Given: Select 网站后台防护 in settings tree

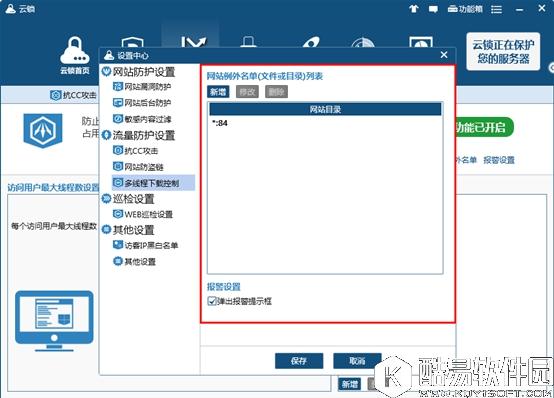Looking at the screenshot, I should (x=148, y=103).
